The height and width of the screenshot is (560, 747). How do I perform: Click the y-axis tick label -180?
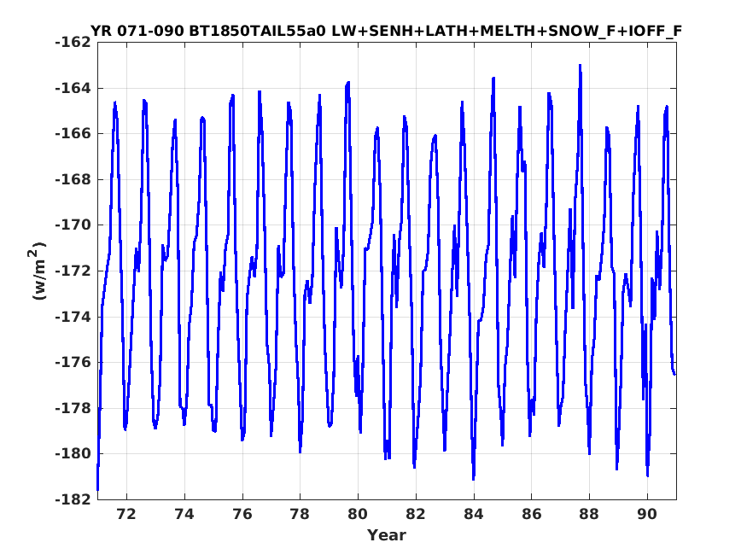(x=73, y=454)
